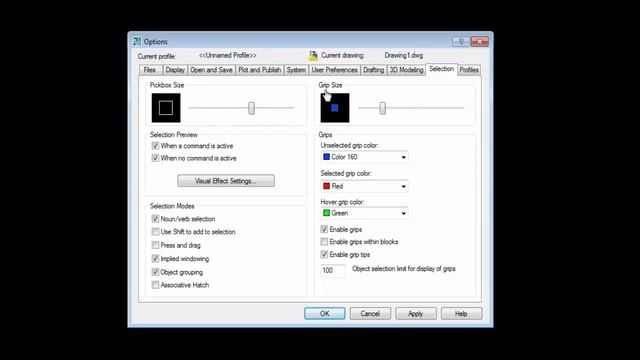
Task: Switch to the Profiles tab
Action: (x=469, y=70)
